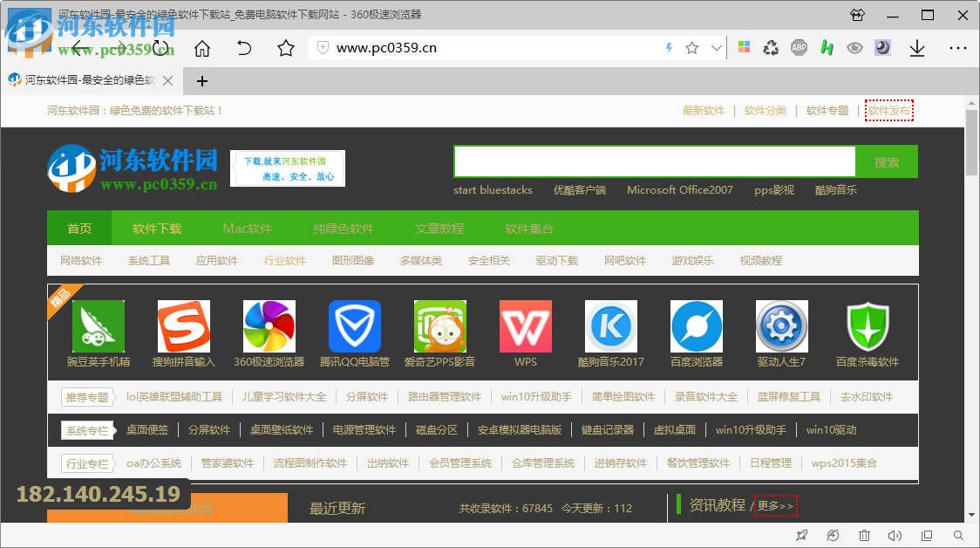Open the ABP ad-blocker icon

pyautogui.click(x=799, y=48)
